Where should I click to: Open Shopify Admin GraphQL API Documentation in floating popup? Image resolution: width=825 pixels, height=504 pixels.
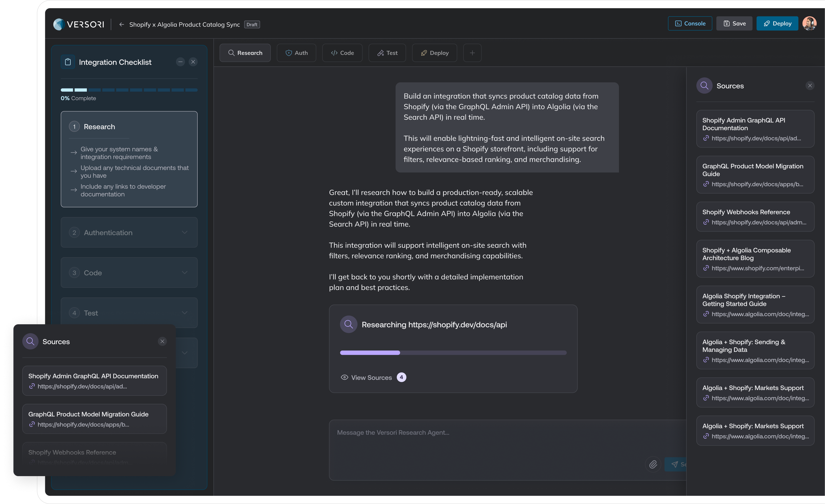point(94,381)
